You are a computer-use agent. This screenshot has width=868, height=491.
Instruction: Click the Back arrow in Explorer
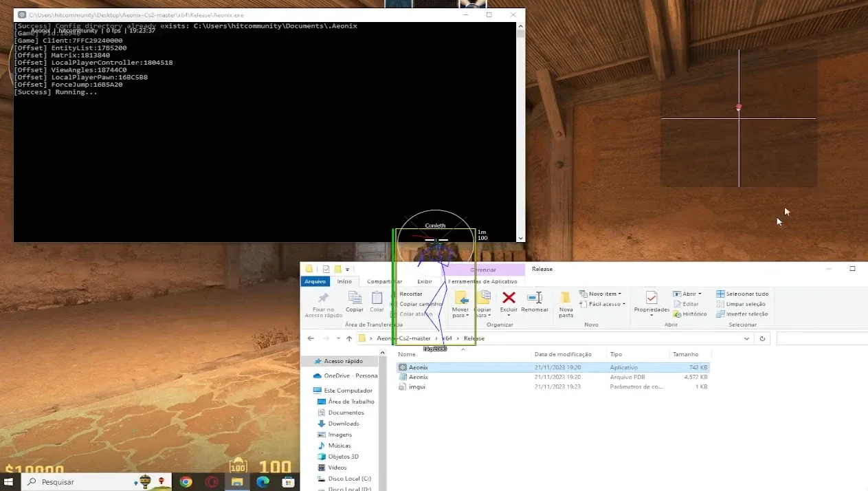click(311, 338)
